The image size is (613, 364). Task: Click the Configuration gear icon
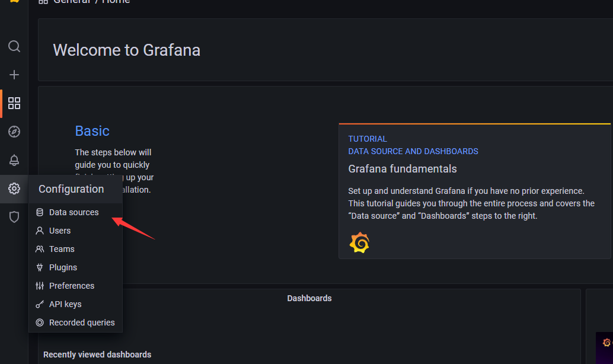coord(14,189)
